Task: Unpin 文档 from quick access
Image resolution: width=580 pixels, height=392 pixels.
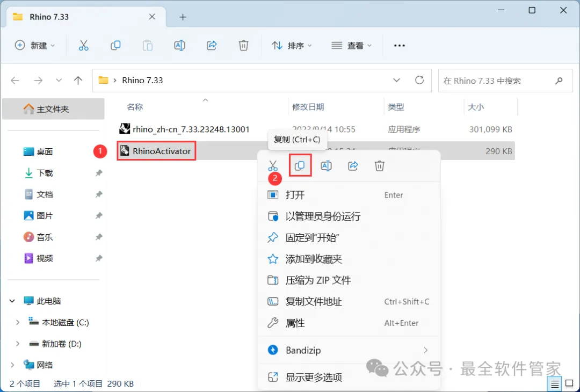Action: pyautogui.click(x=99, y=194)
